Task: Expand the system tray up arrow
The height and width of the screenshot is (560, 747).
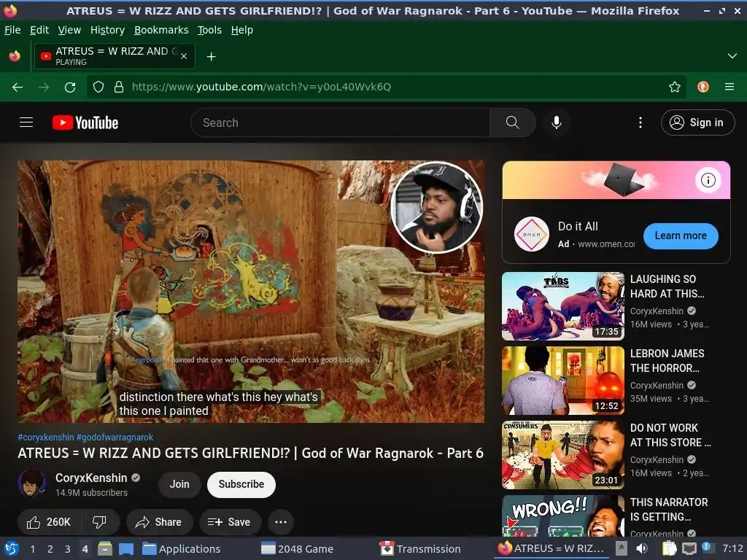Action: 622,548
